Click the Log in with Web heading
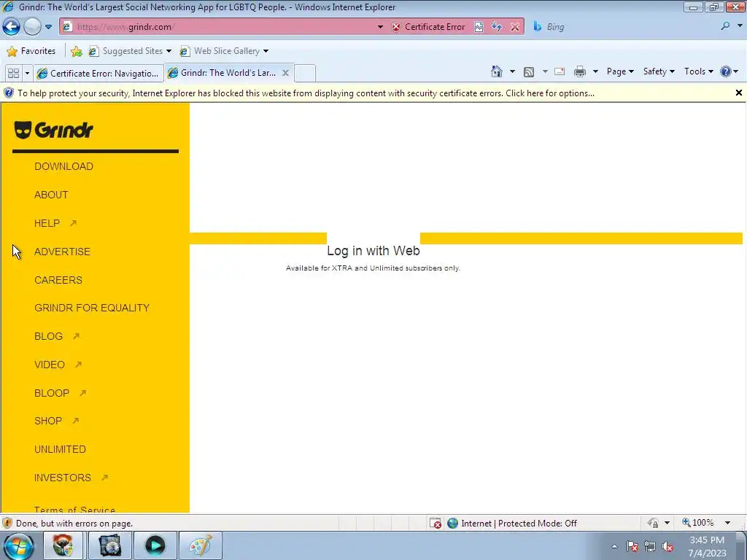Image resolution: width=747 pixels, height=560 pixels. point(373,251)
